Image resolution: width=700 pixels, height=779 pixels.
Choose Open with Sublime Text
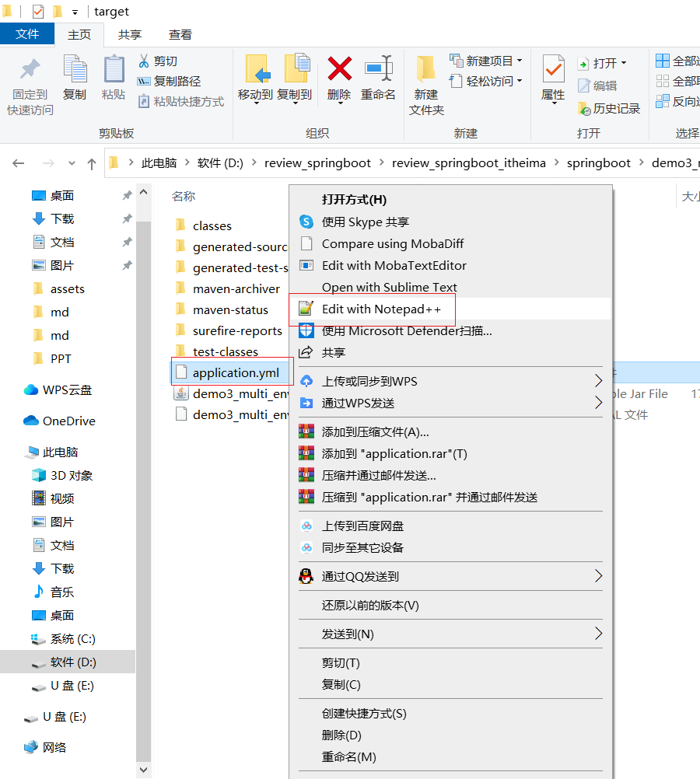coord(389,287)
